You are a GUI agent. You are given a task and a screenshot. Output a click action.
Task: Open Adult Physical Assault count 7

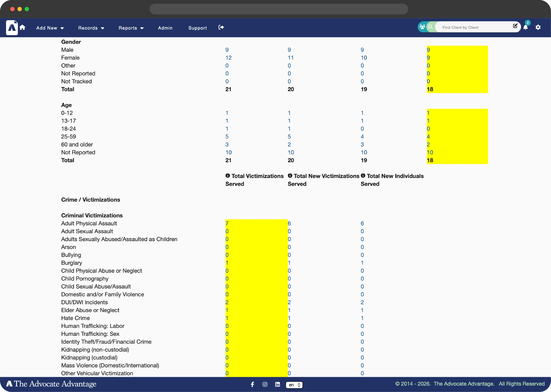coord(227,224)
